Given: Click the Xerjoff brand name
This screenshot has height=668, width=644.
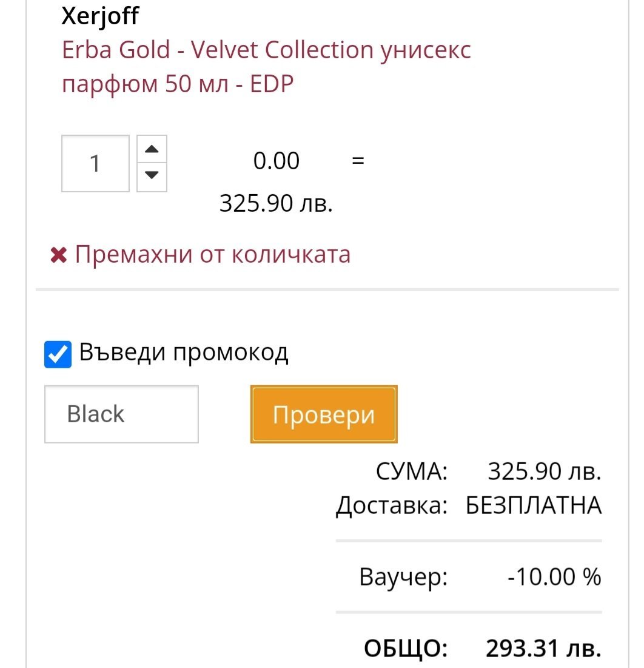Looking at the screenshot, I should coord(100,16).
